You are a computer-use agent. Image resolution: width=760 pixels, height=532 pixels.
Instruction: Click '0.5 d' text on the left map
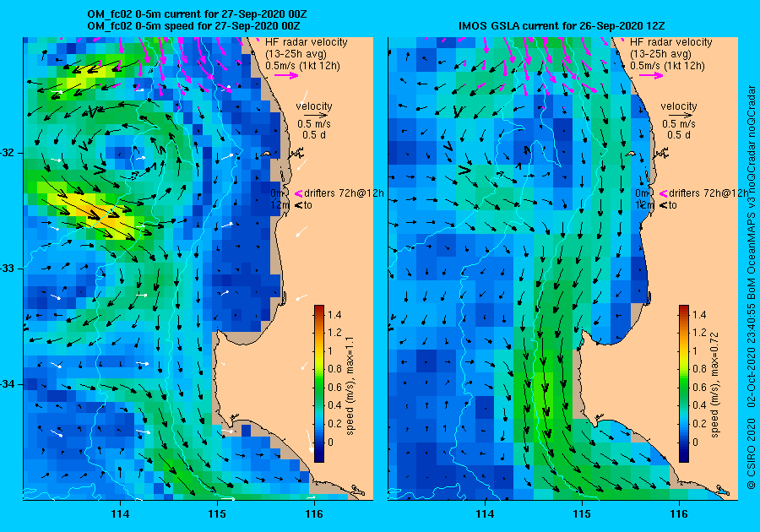click(314, 135)
